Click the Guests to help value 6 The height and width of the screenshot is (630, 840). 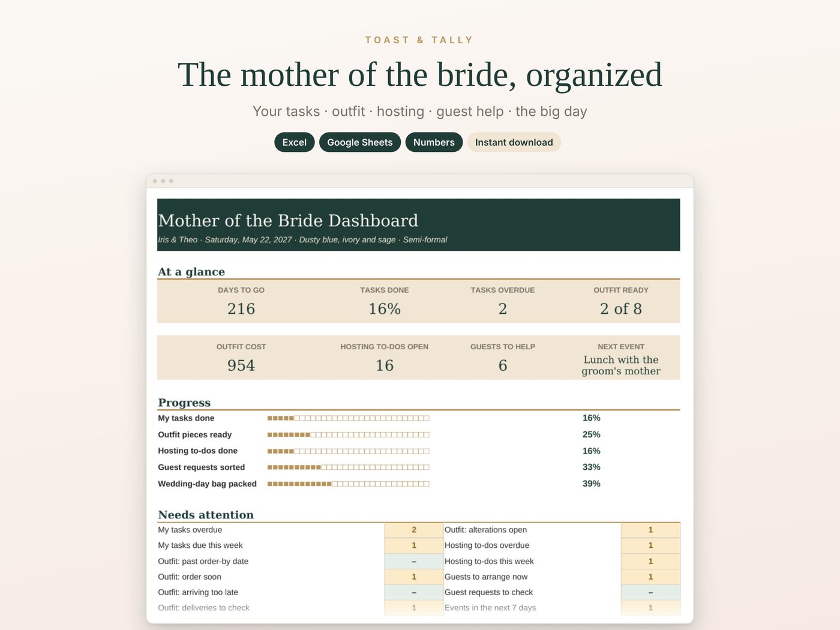503,365
